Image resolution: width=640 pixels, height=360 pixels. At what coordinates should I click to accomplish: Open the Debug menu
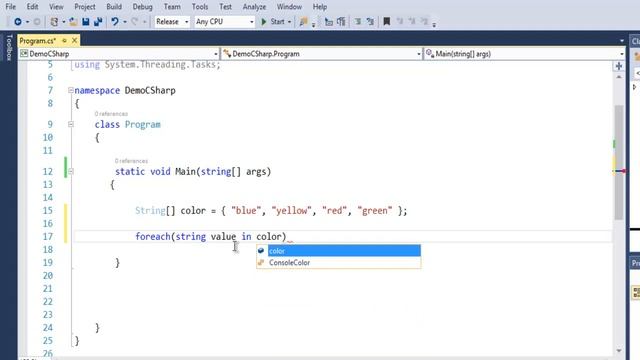(x=142, y=7)
